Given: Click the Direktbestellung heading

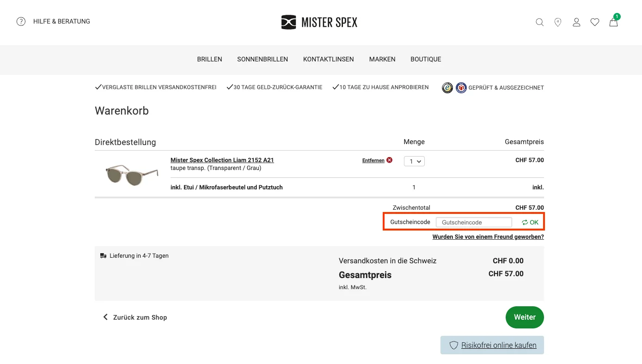Looking at the screenshot, I should point(125,142).
